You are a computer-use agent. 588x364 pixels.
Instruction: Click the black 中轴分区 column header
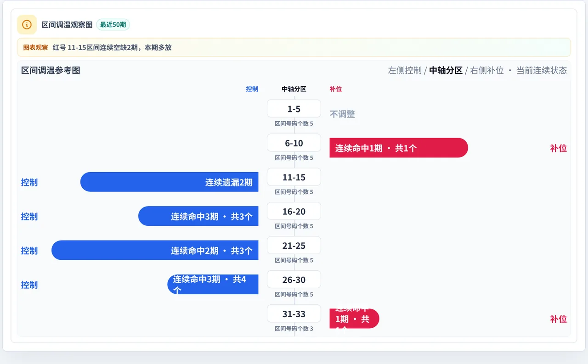click(x=294, y=89)
